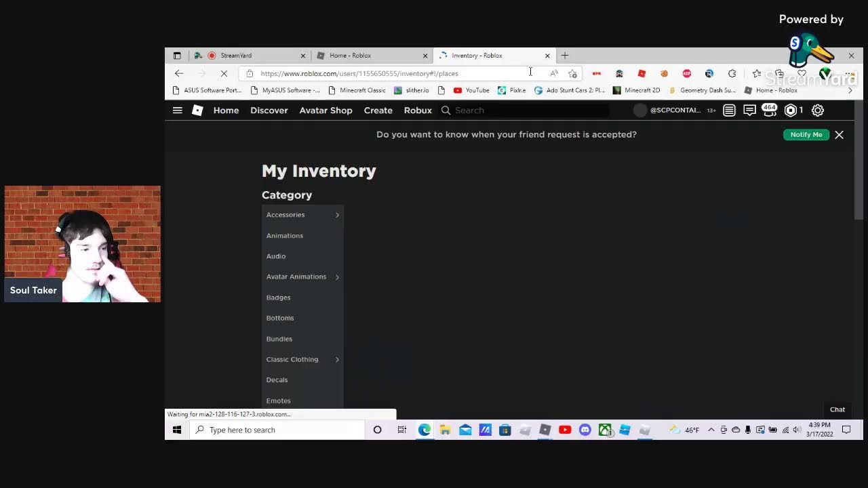
Task: Open the Minecraft Classic bookmark
Action: click(357, 90)
